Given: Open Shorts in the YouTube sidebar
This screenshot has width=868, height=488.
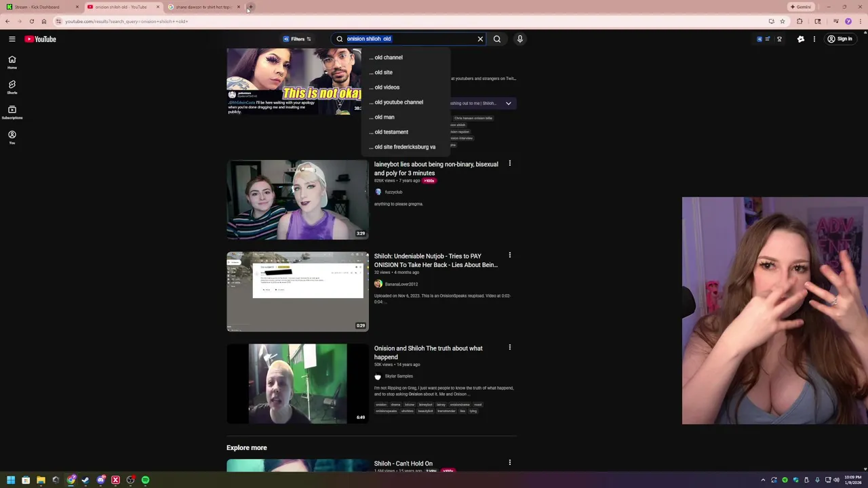Looking at the screenshot, I should pyautogui.click(x=12, y=87).
